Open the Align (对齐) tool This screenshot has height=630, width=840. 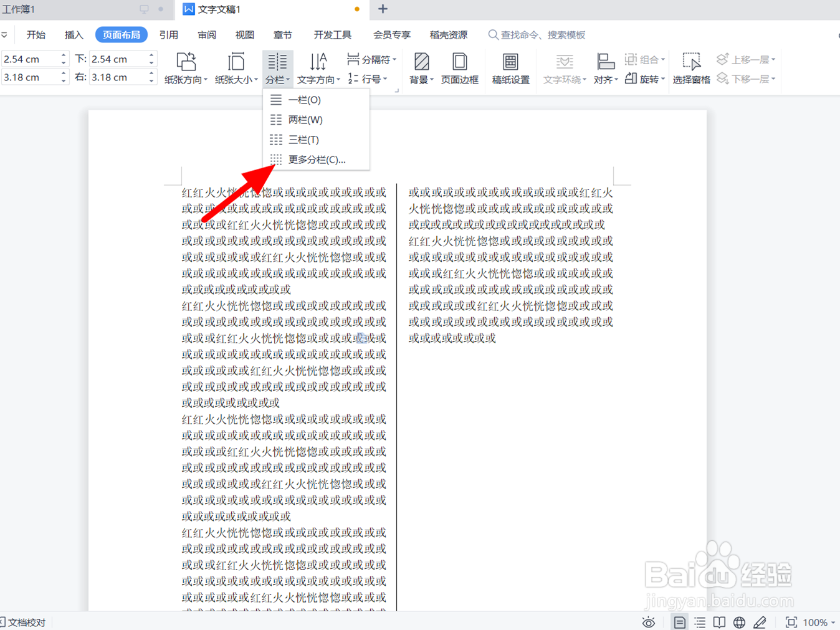tap(605, 69)
